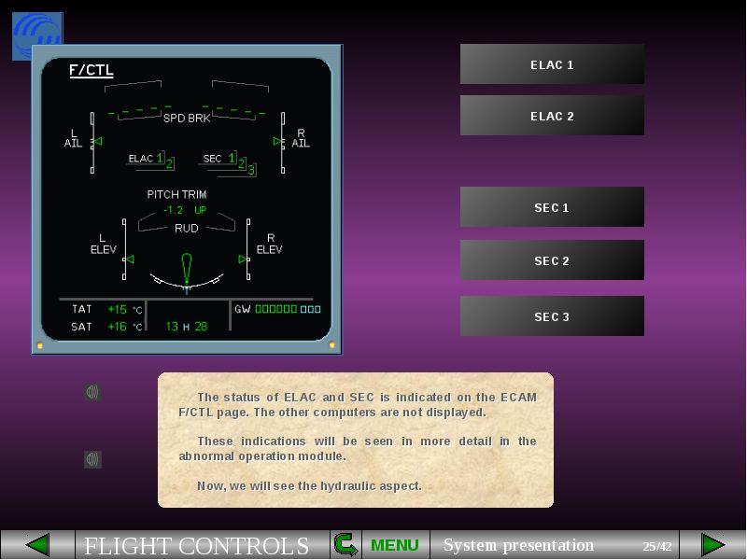747x560 pixels.
Task: Play the upper speaker audio icon
Action: click(92, 392)
